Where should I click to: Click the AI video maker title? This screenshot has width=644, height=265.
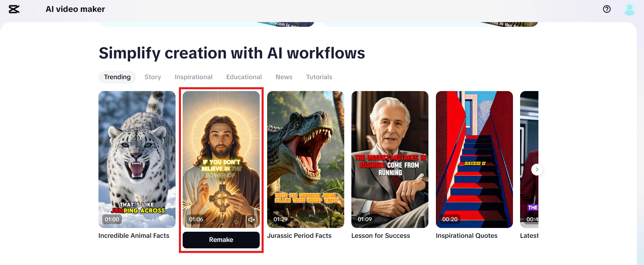[75, 9]
